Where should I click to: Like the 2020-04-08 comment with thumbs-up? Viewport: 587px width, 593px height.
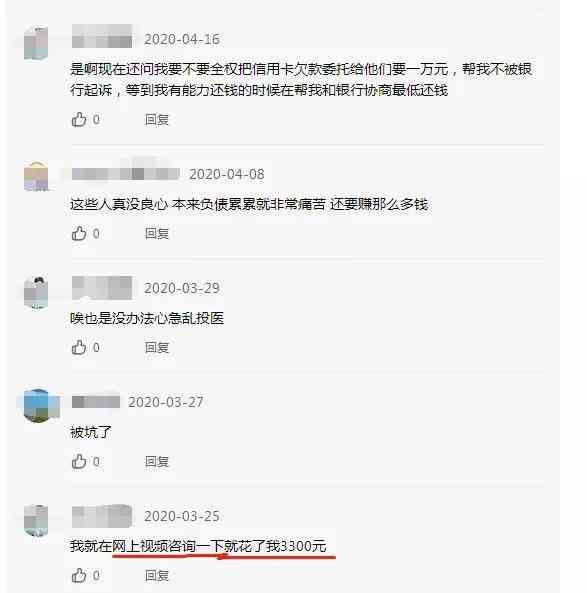click(x=79, y=233)
